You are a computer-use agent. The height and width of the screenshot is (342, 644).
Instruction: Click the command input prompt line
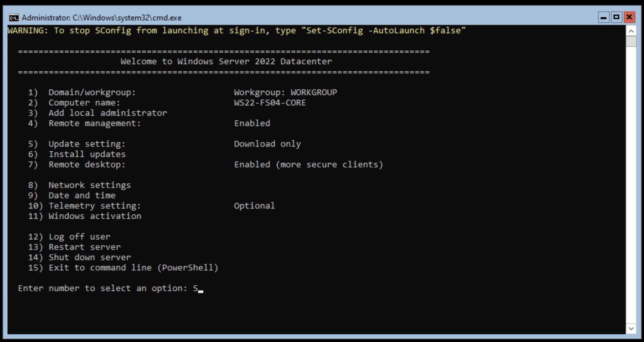point(107,288)
